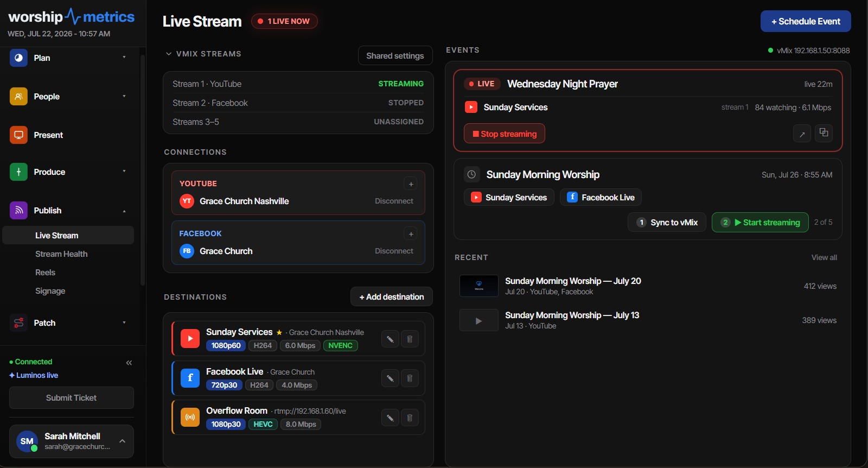The height and width of the screenshot is (468, 868).
Task: Expand the Plan menu arrow
Action: 124,58
